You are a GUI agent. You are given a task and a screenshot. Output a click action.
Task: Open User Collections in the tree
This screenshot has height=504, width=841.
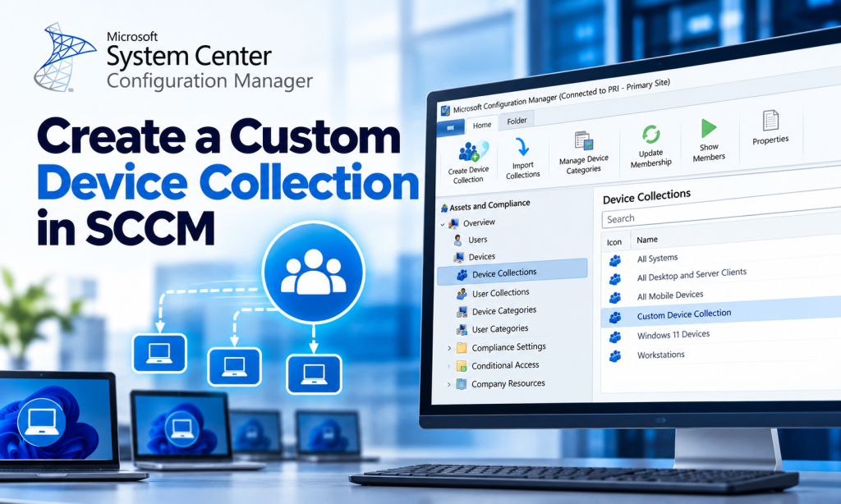[x=500, y=293]
